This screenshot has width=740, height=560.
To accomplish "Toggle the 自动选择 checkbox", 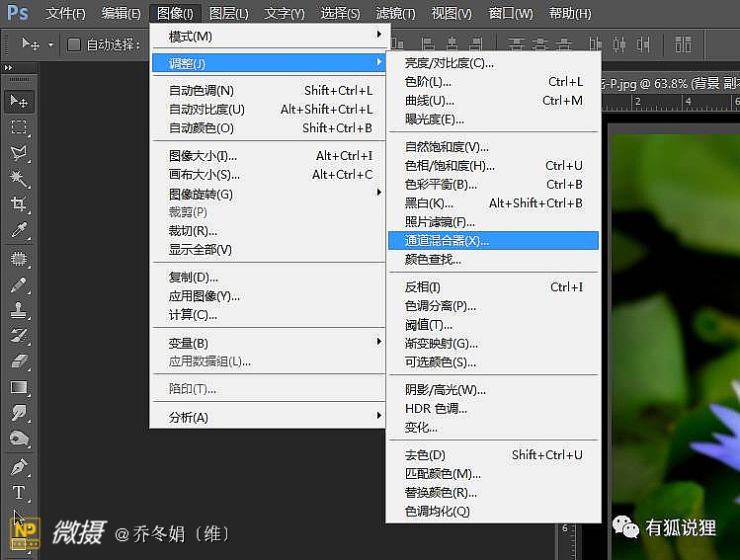I will 74,44.
